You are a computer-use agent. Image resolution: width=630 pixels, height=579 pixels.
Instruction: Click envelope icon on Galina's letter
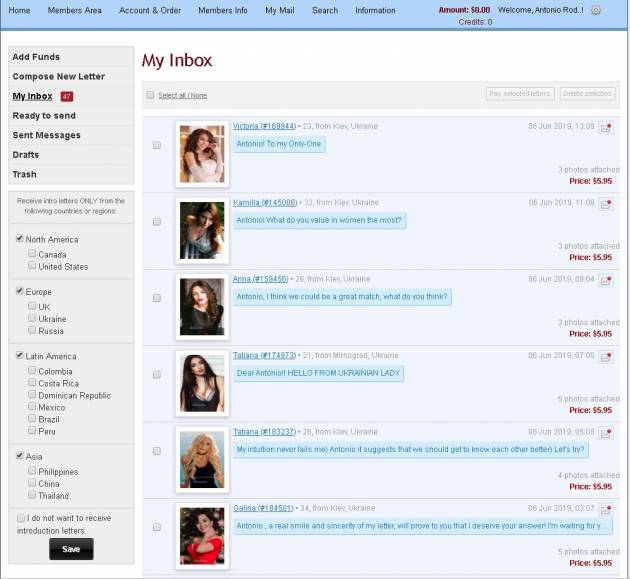tap(606, 510)
